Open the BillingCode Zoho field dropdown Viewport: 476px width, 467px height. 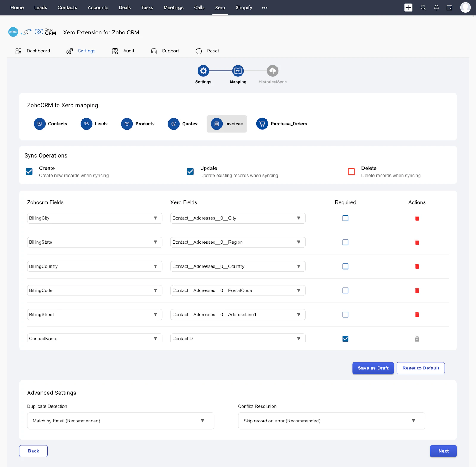coord(95,290)
